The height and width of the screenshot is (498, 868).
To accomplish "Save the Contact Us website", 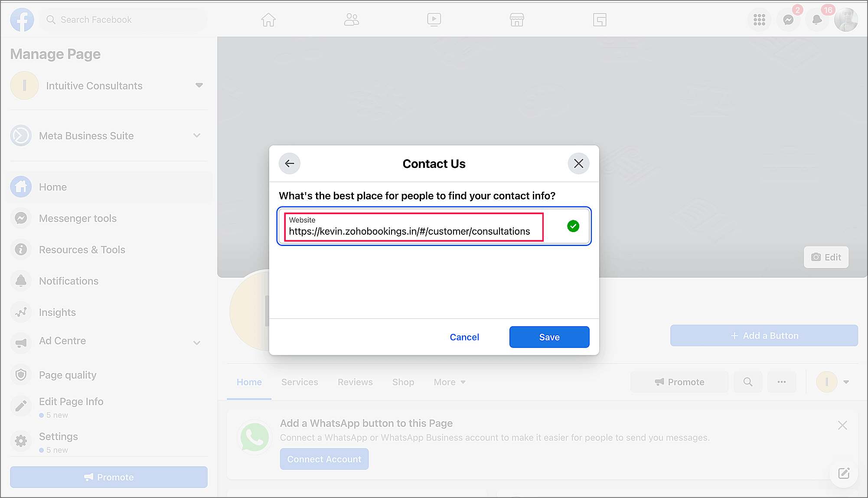I will coord(549,337).
